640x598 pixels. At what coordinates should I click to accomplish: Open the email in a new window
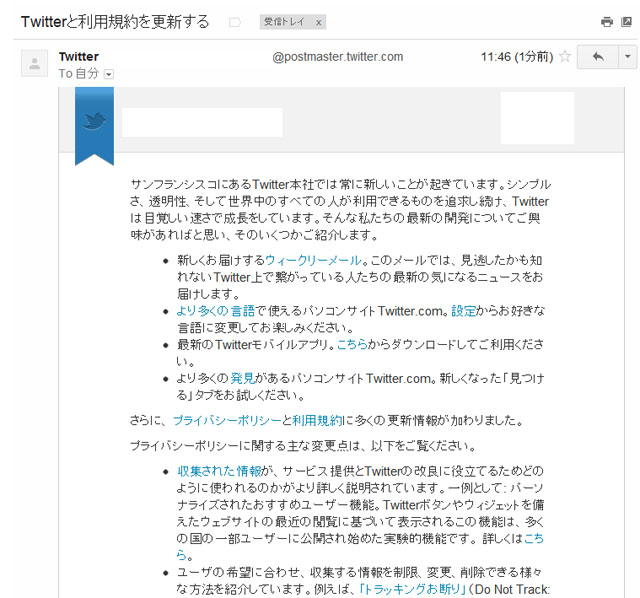click(x=627, y=22)
